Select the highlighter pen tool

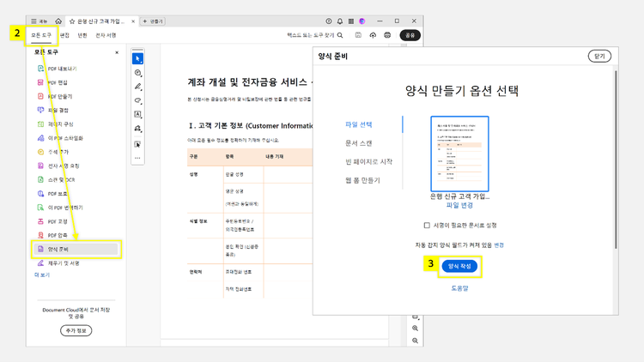click(x=137, y=87)
